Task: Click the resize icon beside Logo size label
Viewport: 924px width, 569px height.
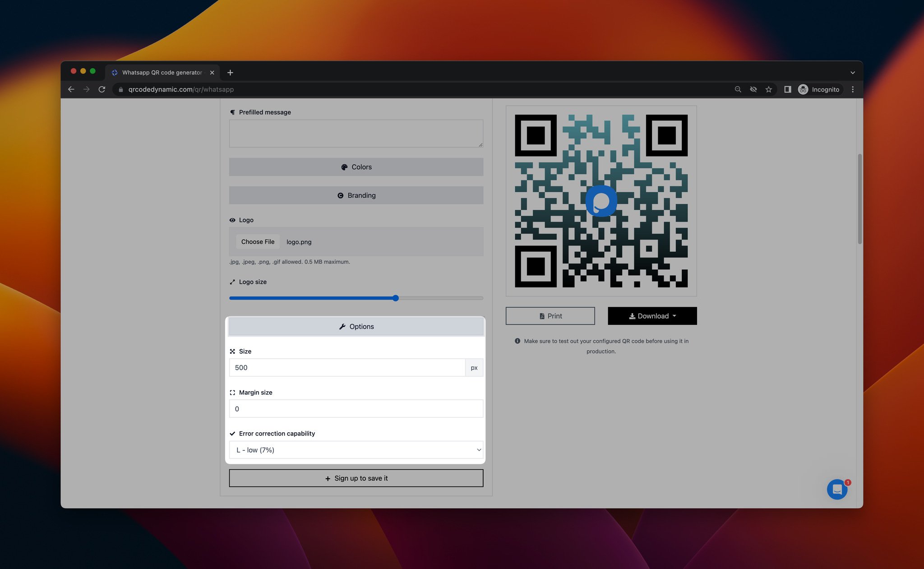Action: pyautogui.click(x=232, y=282)
